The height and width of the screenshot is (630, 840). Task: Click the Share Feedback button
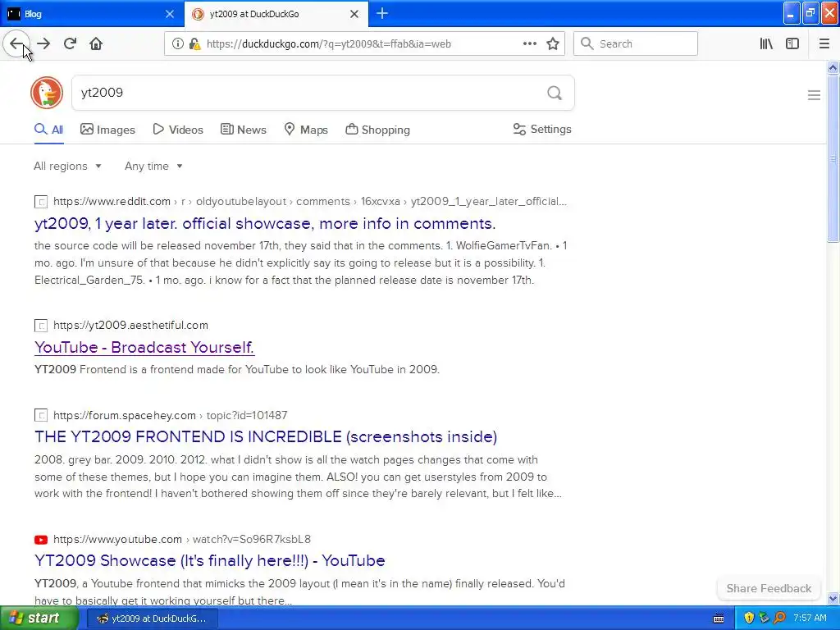(769, 588)
